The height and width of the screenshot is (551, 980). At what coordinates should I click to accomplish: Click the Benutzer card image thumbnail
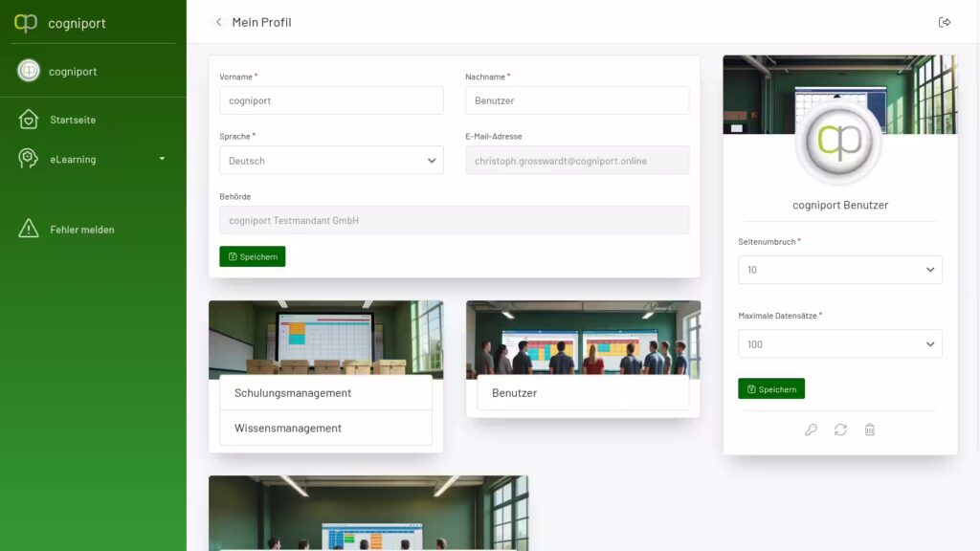pos(583,339)
